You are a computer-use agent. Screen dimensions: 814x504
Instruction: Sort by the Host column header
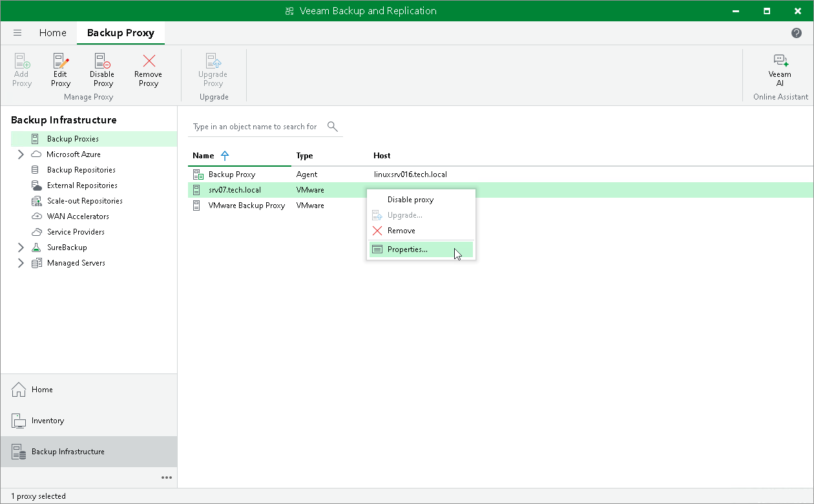[x=382, y=156]
